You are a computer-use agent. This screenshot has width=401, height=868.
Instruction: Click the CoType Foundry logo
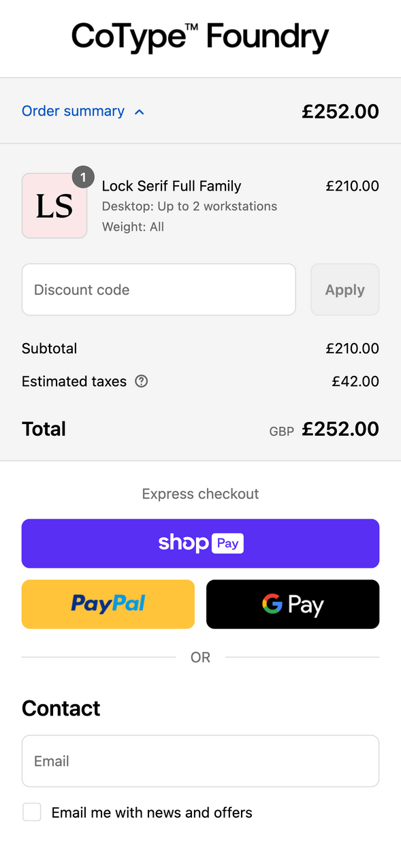click(x=200, y=37)
